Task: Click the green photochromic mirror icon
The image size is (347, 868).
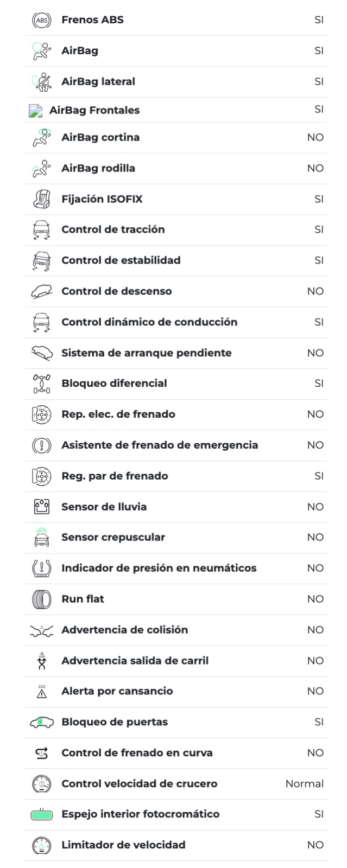Action: tap(42, 814)
